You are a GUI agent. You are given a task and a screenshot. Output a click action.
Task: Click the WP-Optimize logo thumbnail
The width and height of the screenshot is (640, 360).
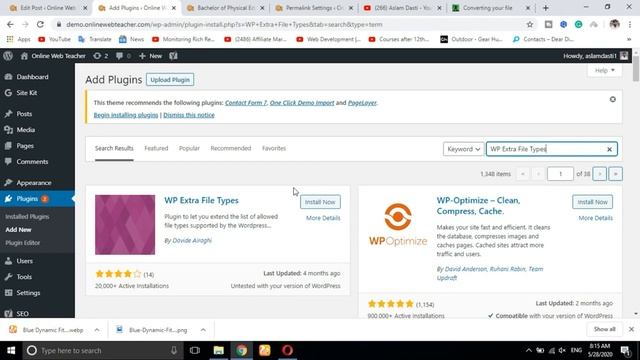pyautogui.click(x=398, y=224)
